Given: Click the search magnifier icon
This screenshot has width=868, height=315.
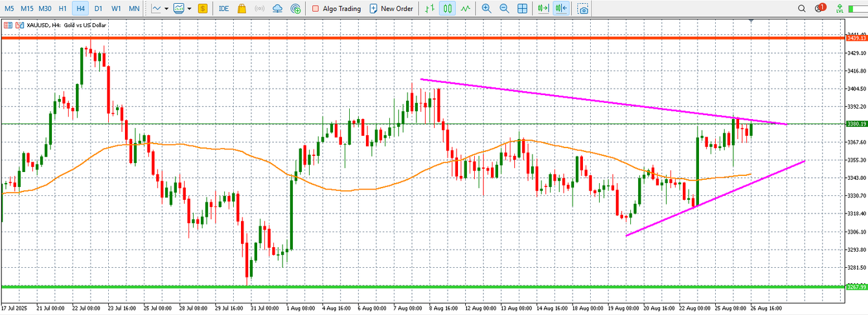Looking at the screenshot, I should click(801, 8).
